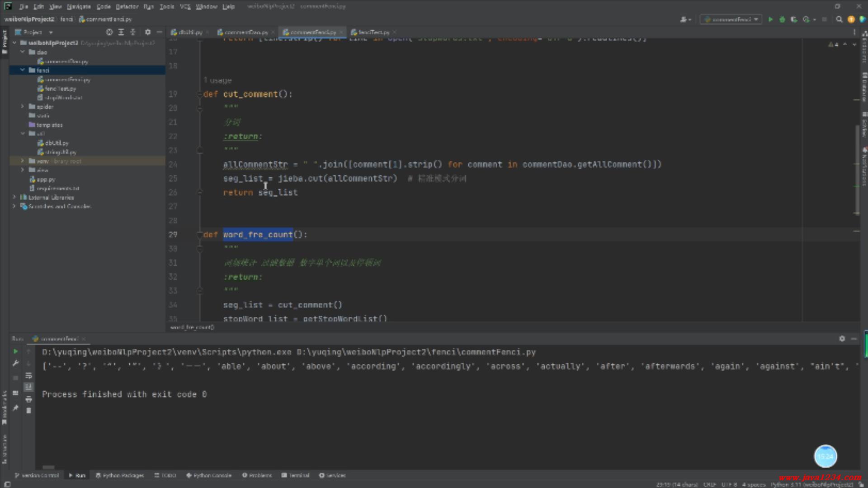
Task: Open Project panel settings via the gear icon
Action: [147, 32]
